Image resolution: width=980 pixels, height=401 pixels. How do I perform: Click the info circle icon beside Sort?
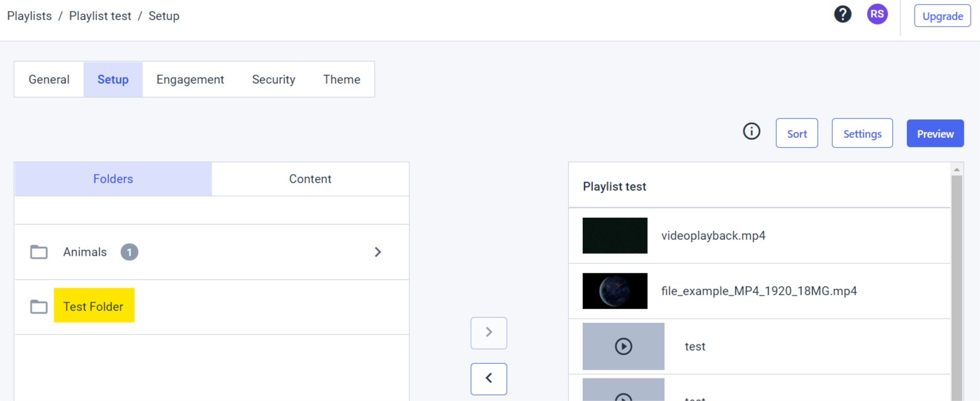coord(752,132)
